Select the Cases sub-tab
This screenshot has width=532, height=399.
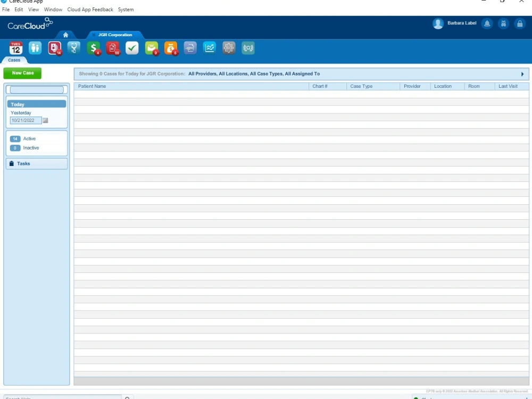(14, 60)
